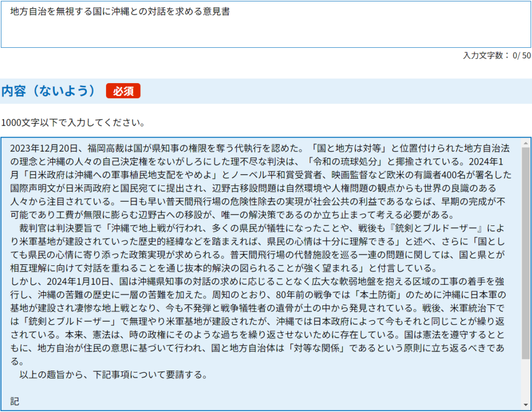Click the scrollbar up arrow in content box
This screenshot has height=412, width=532.
(x=526, y=143)
